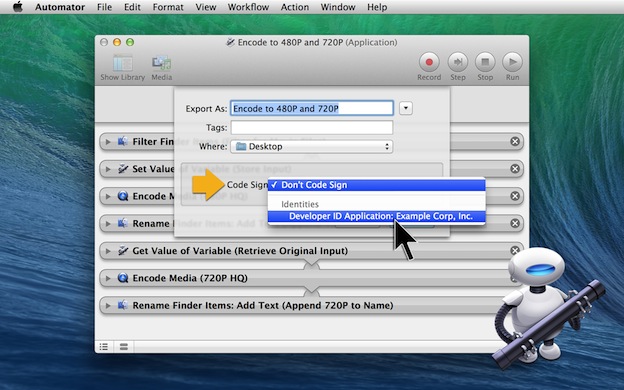Open the Where Desktop location popup
The width and height of the screenshot is (624, 390).
[x=312, y=146]
